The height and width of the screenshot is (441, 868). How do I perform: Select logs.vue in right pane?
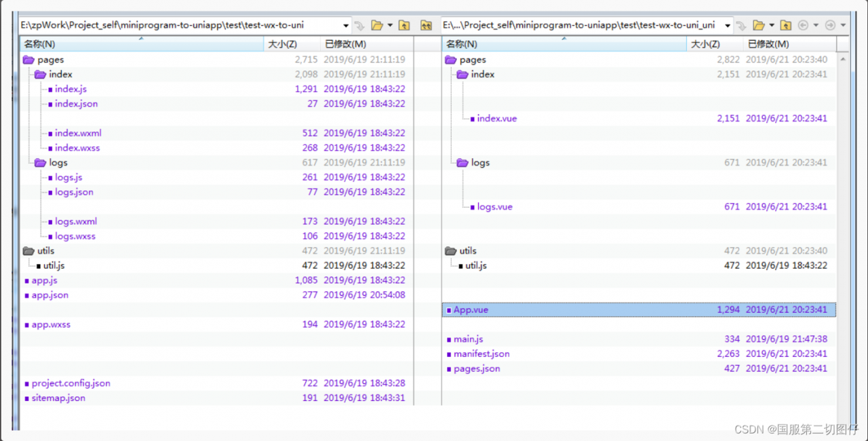(x=494, y=207)
